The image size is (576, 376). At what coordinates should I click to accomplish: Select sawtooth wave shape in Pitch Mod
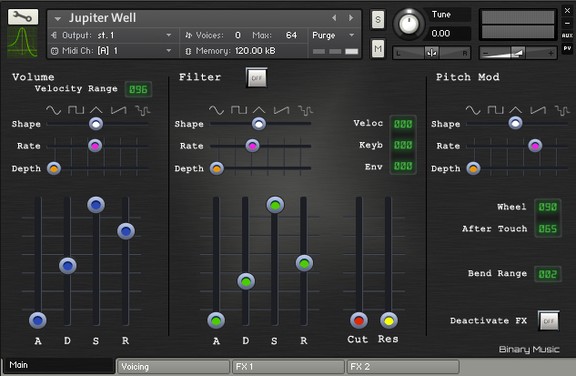coord(538,110)
